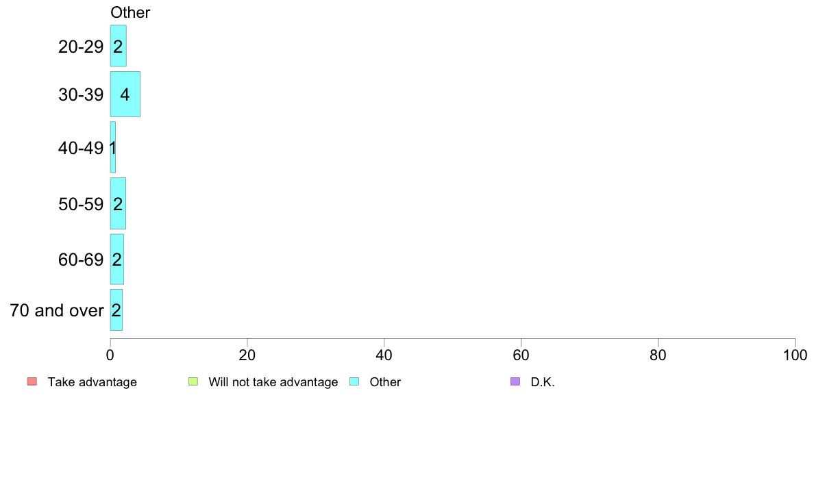Click the Other chart title

coord(130,12)
